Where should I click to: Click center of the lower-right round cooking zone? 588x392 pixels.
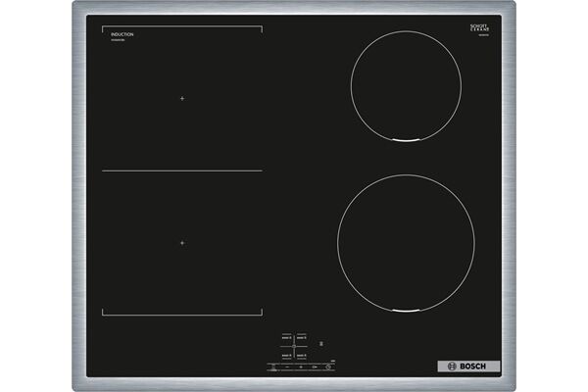click(x=406, y=244)
